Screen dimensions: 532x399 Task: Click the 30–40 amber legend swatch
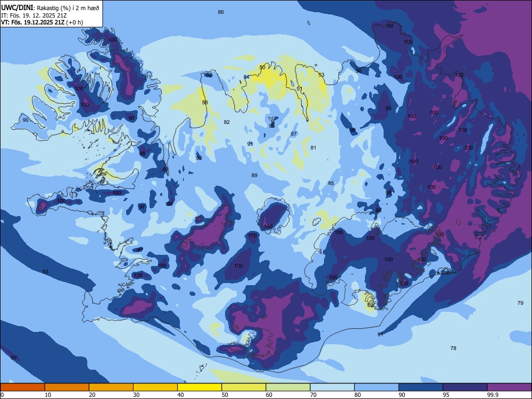(x=155, y=387)
